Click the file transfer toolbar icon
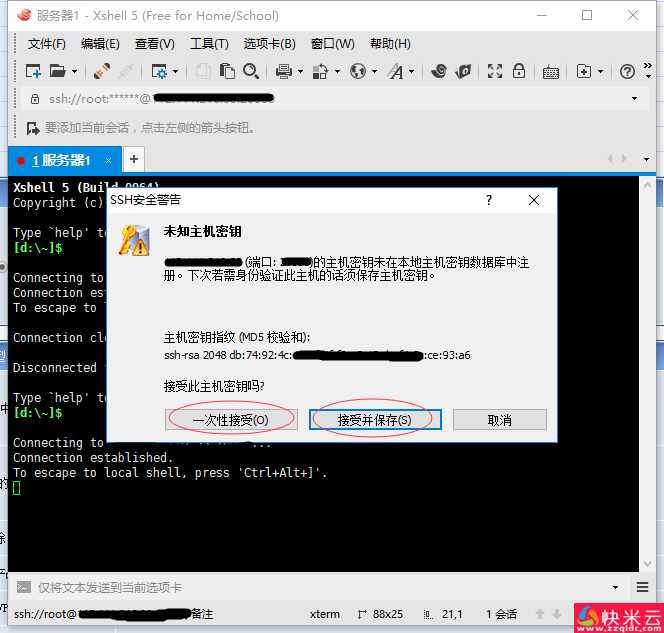This screenshot has height=633, width=664. click(x=321, y=71)
